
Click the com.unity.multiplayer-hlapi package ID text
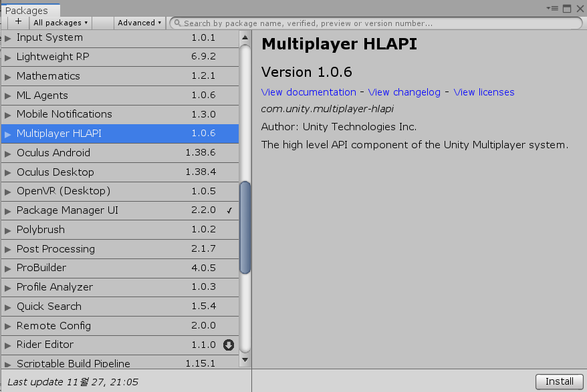[327, 109]
